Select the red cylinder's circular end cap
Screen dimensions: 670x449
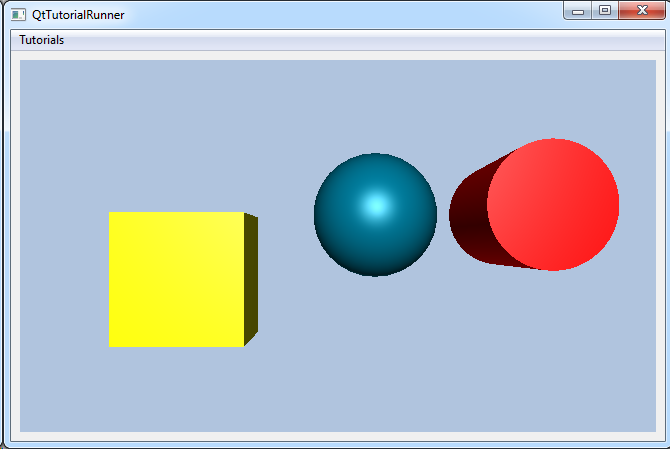tap(553, 204)
